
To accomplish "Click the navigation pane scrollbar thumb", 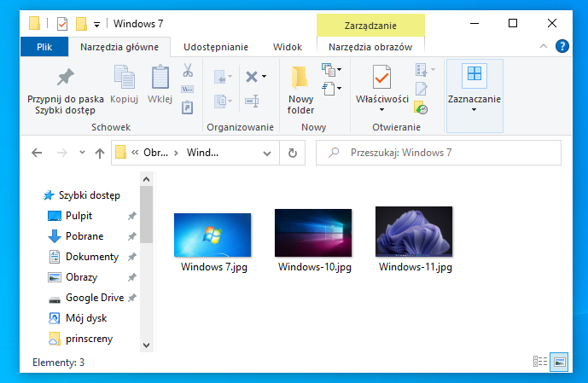I will click(x=146, y=214).
